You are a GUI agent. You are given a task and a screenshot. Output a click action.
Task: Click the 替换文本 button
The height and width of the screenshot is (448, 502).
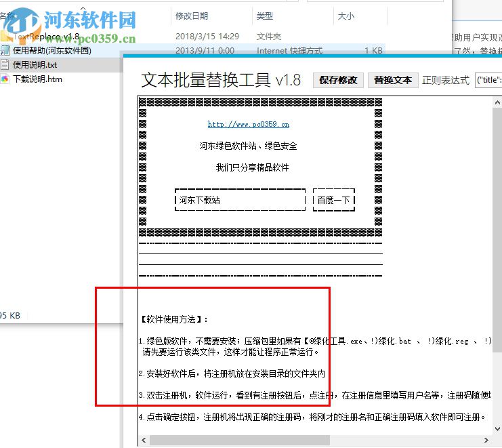point(393,80)
